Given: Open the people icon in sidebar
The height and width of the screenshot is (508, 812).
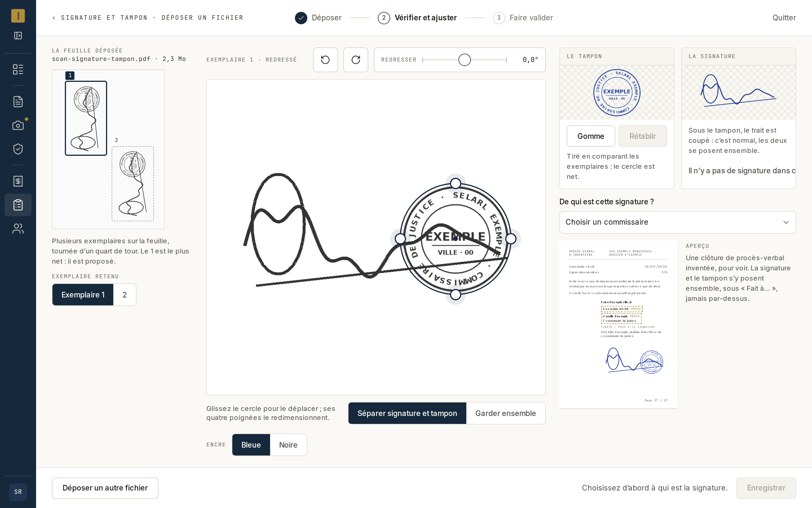Looking at the screenshot, I should tap(18, 229).
